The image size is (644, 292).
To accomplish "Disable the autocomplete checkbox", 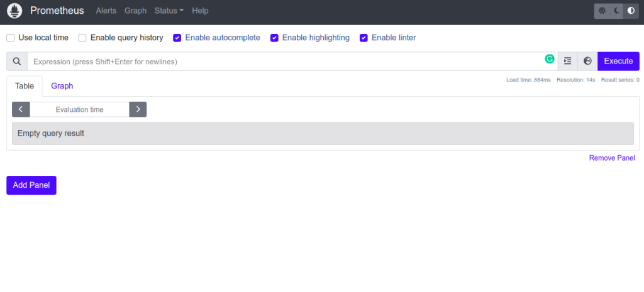I will (177, 38).
